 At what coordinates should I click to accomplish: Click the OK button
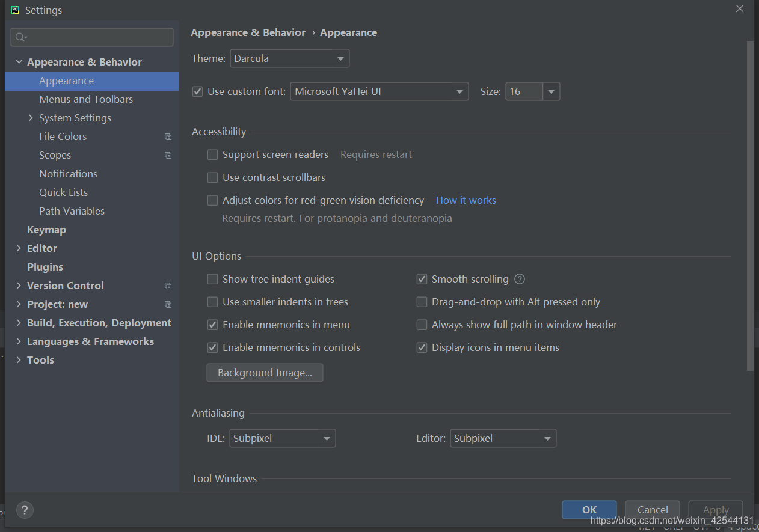tap(589, 510)
